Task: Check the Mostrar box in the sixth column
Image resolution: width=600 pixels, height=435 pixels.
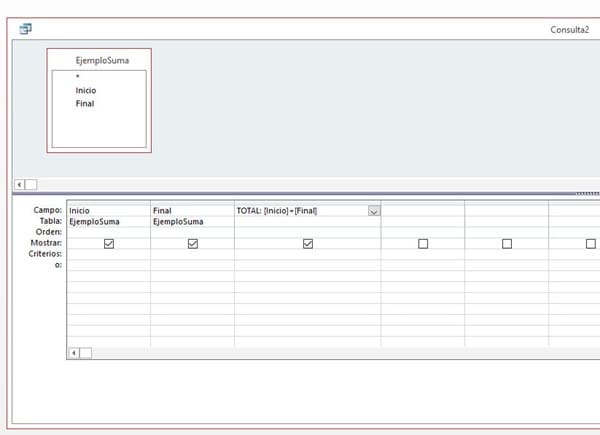Action: 590,244
